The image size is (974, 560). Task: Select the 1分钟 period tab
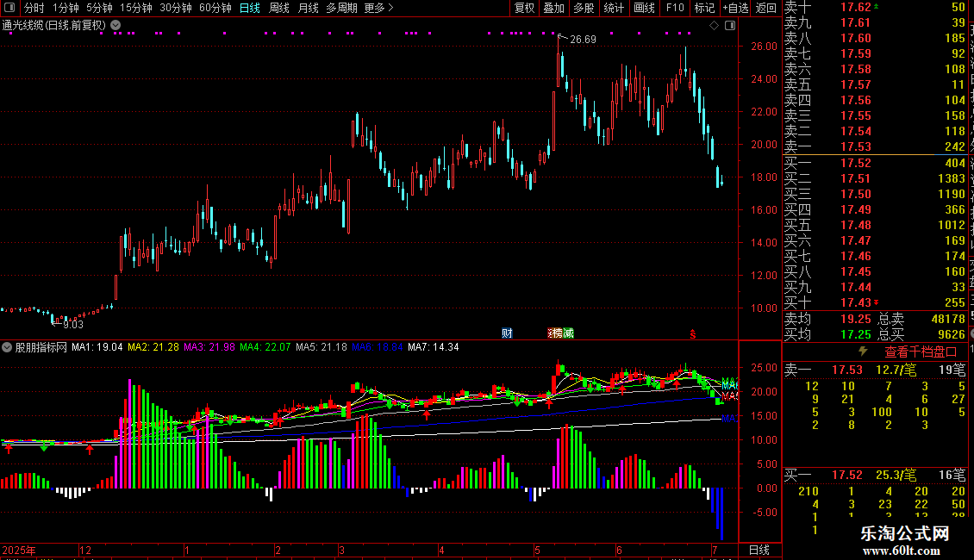click(66, 8)
